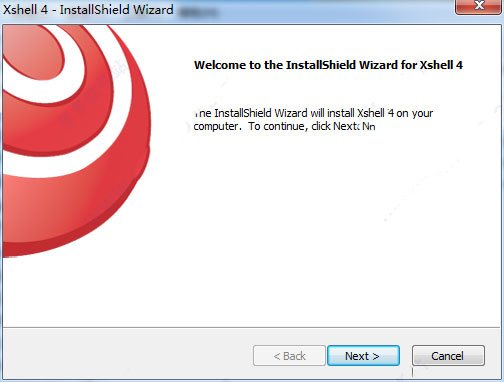Click the heading 'Welcome to the InstallShield Wizard for Xshell 4'
The image size is (504, 382).
[328, 65]
